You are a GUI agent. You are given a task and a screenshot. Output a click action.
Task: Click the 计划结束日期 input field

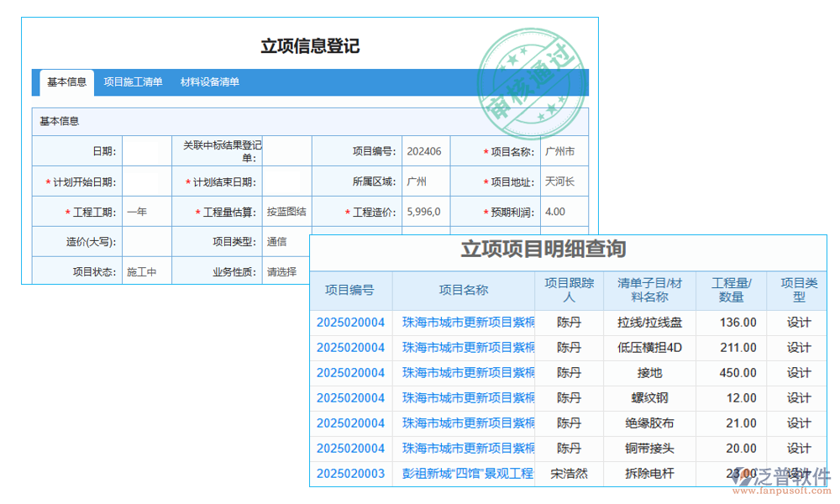[x=286, y=181]
